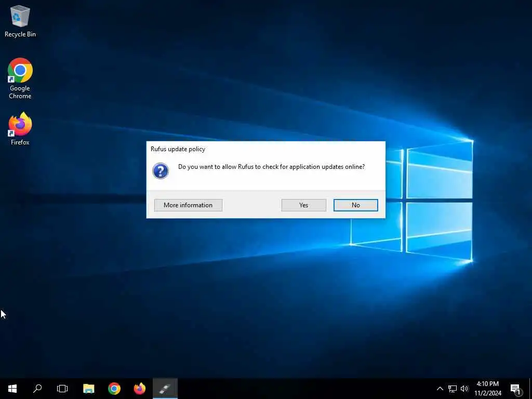Image resolution: width=532 pixels, height=399 pixels.
Task: Click the blue question mark dialog icon
Action: tap(161, 170)
